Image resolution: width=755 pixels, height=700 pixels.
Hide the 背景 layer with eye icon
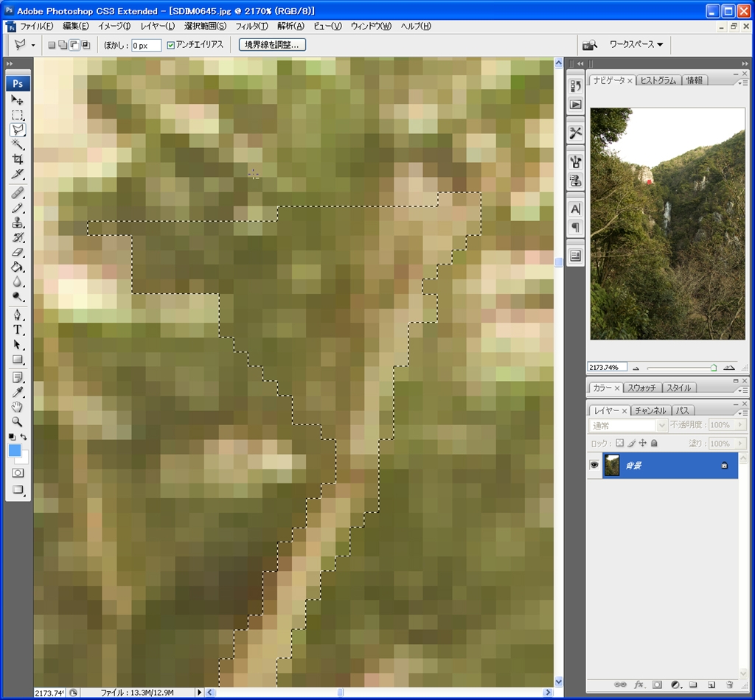tap(594, 465)
